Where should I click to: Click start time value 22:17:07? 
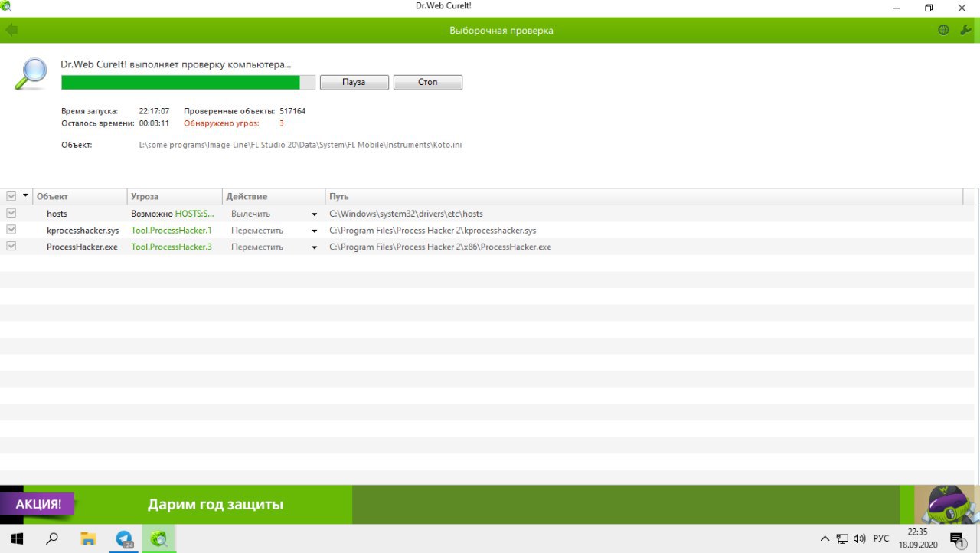tap(154, 111)
